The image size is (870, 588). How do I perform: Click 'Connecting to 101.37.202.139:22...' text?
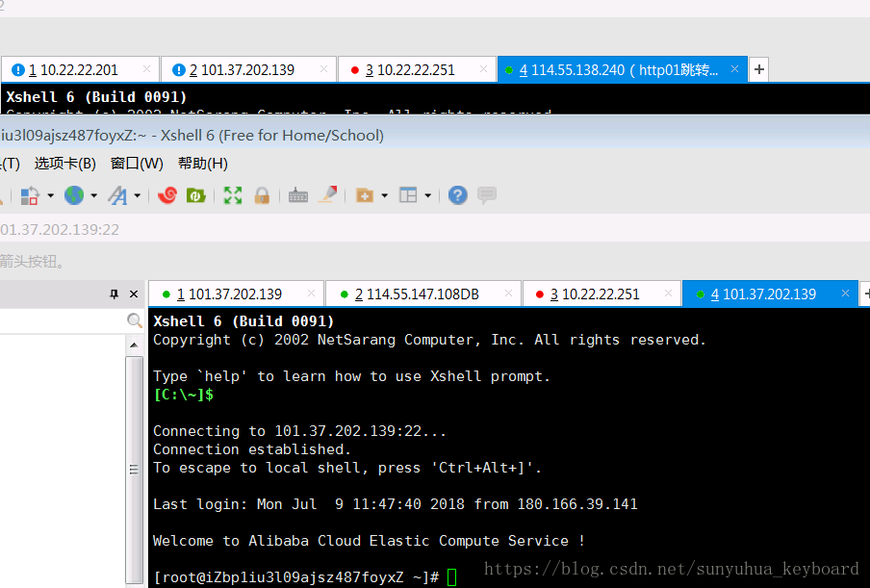(x=299, y=431)
